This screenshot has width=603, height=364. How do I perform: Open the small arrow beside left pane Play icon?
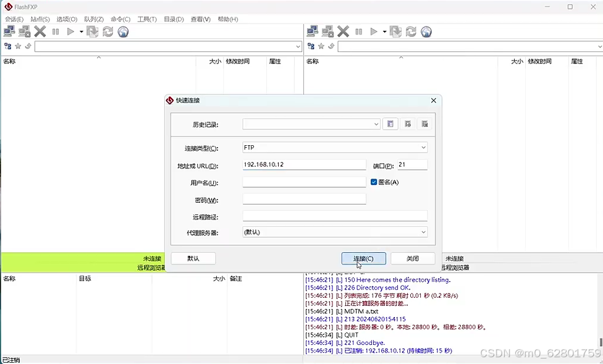[x=81, y=32]
